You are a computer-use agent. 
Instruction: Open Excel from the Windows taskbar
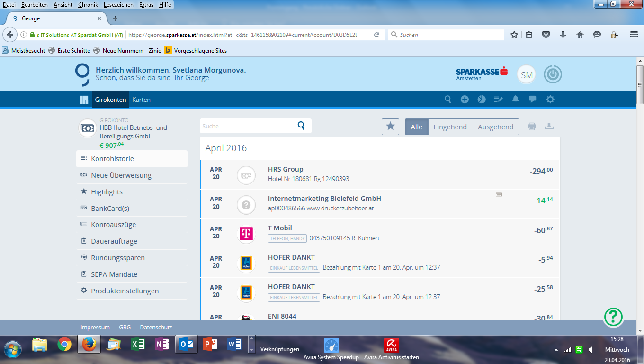point(138,345)
